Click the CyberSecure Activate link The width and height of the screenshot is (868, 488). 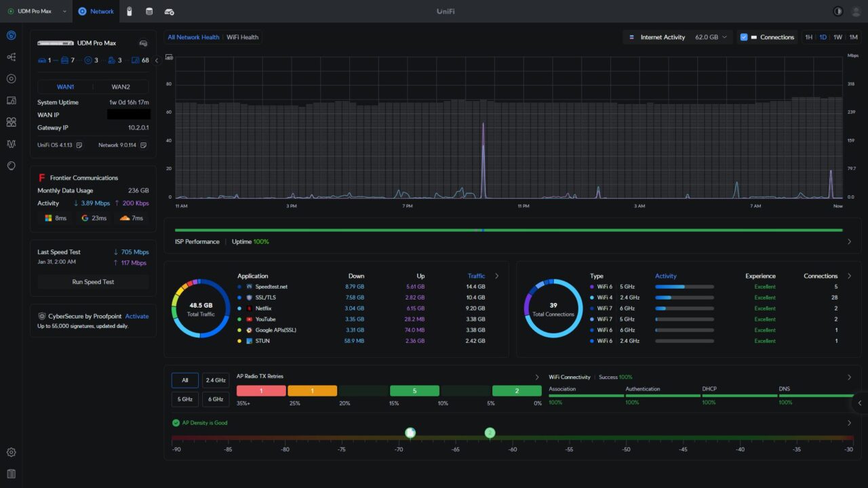(136, 316)
